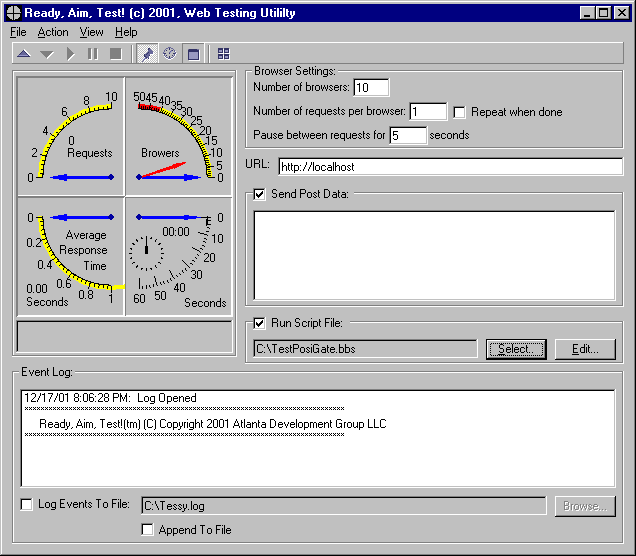Image resolution: width=636 pixels, height=556 pixels.
Task: Pause the test using the pause icon
Action: 93,54
